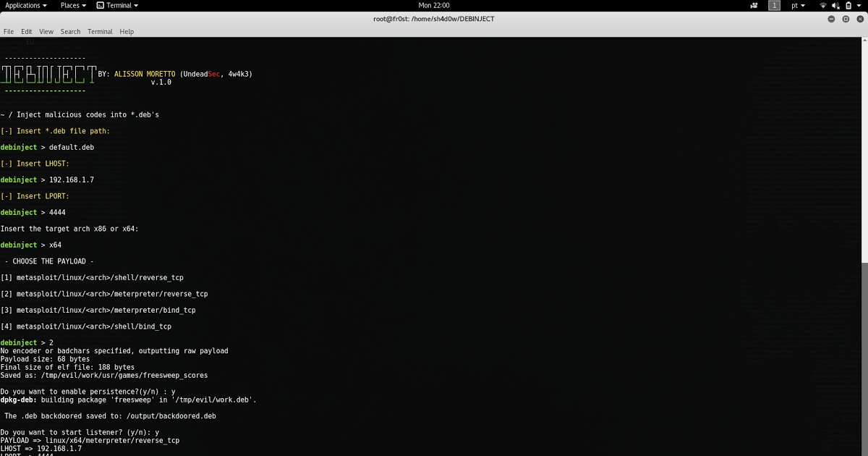Click the 'debinject > 2' payload choice line
The width and height of the screenshot is (868, 456).
tap(27, 342)
